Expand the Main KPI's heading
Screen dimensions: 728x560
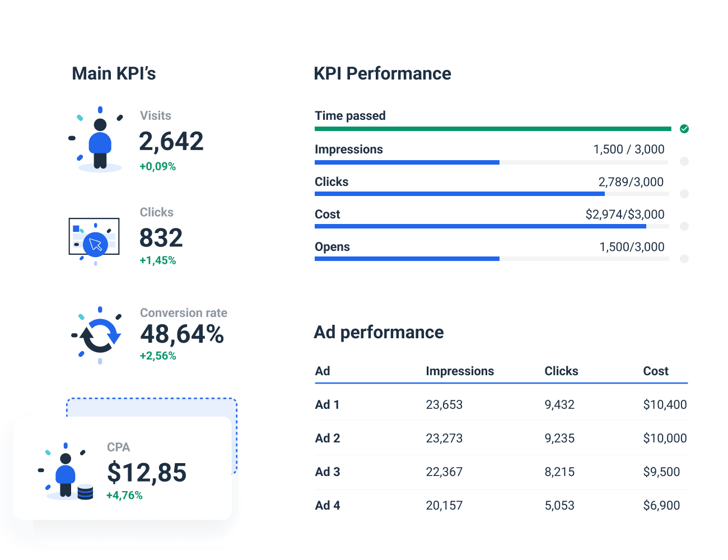coord(114,73)
